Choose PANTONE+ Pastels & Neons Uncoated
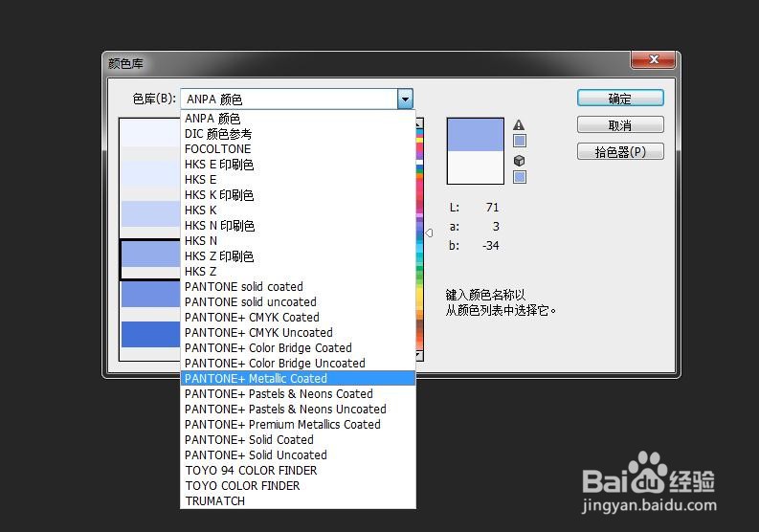Viewport: 759px width, 532px height. point(298,409)
